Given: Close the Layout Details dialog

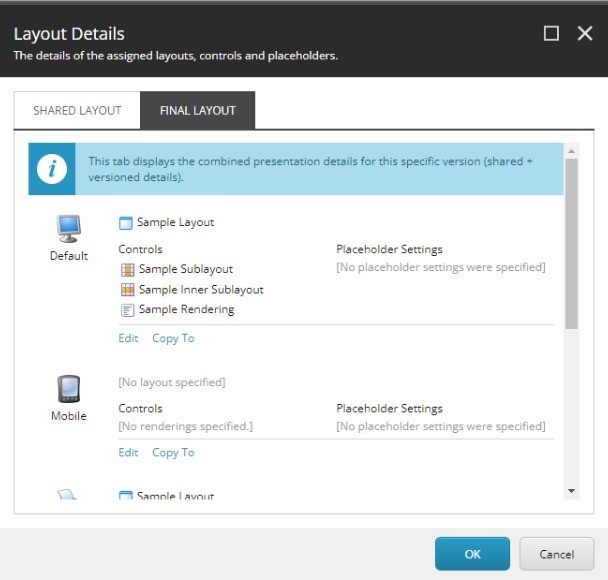Looking at the screenshot, I should [x=585, y=33].
